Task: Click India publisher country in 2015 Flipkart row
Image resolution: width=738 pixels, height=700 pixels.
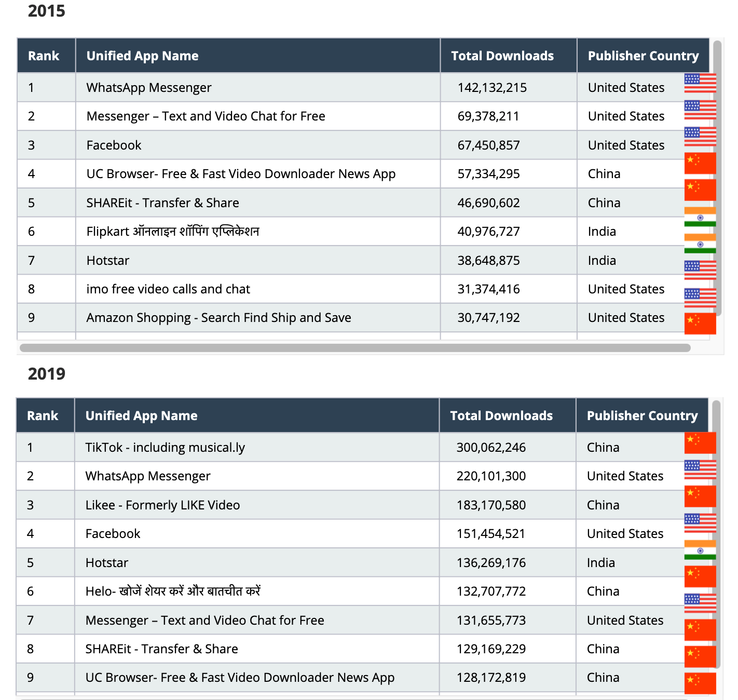Action: click(x=602, y=232)
